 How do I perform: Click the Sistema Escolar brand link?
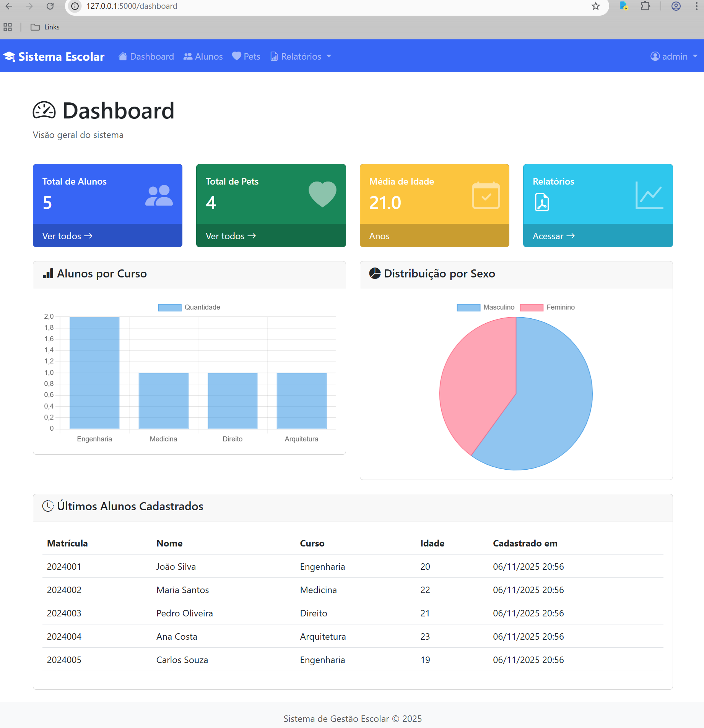54,57
